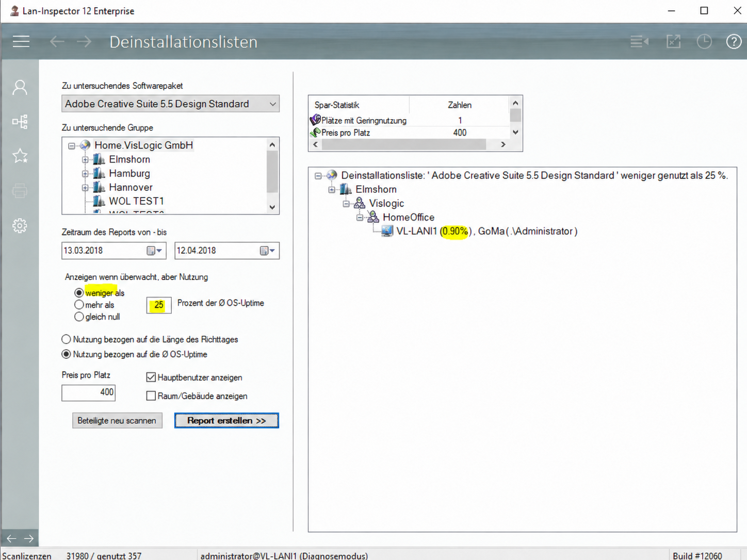The image size is (747, 560).
Task: Collapse the Deinstallationsliste root node
Action: 318,176
